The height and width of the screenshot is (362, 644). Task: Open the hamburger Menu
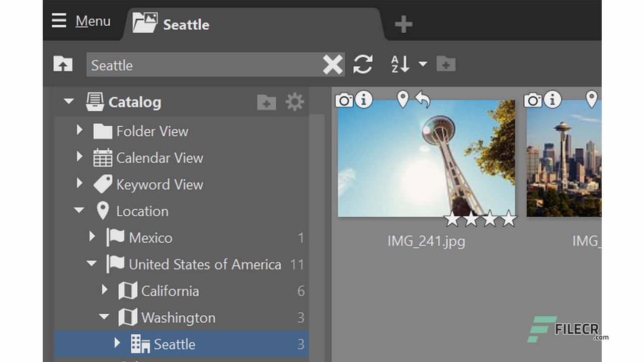click(x=80, y=21)
